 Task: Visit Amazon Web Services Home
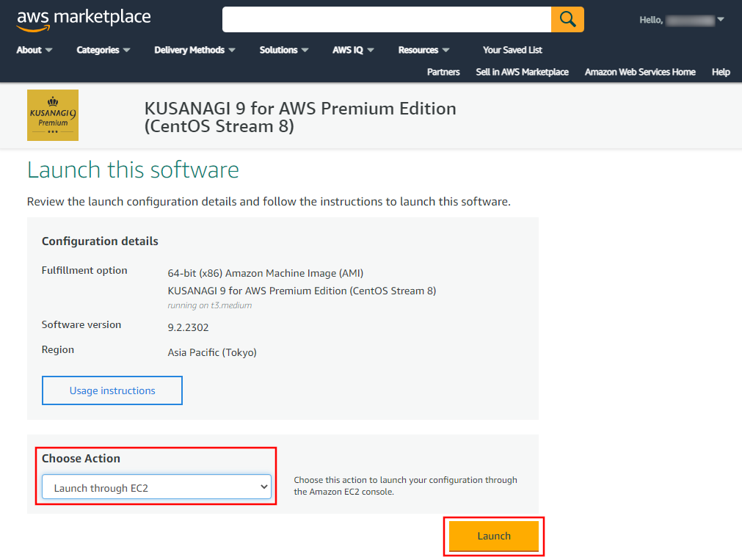point(640,72)
